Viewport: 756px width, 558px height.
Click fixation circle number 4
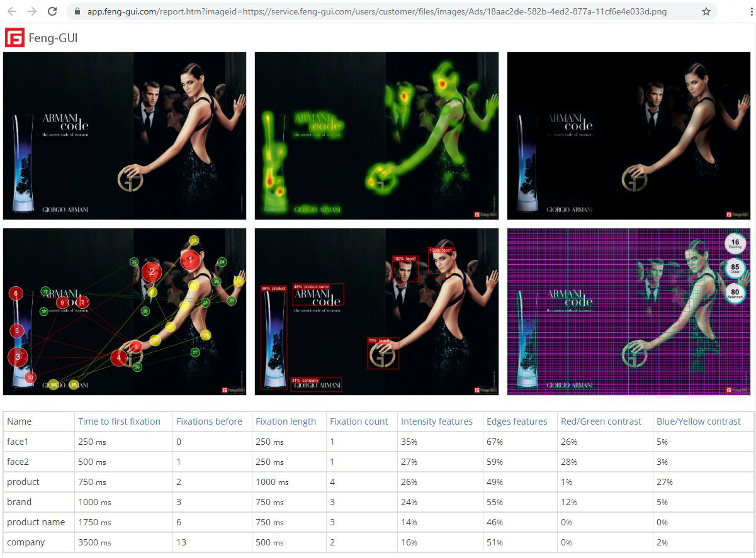(x=119, y=359)
